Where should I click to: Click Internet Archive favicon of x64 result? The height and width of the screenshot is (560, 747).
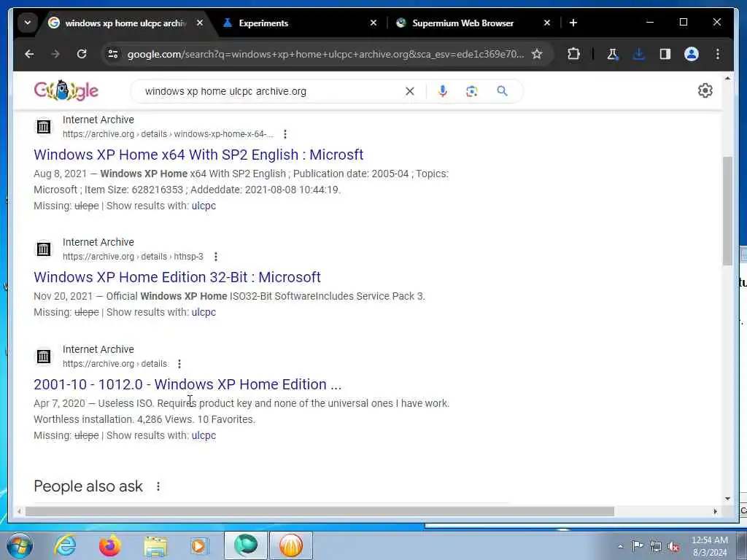[x=44, y=127]
